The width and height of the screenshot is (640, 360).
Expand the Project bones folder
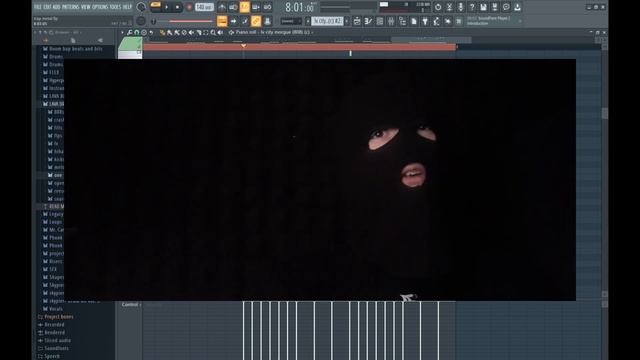[56, 317]
